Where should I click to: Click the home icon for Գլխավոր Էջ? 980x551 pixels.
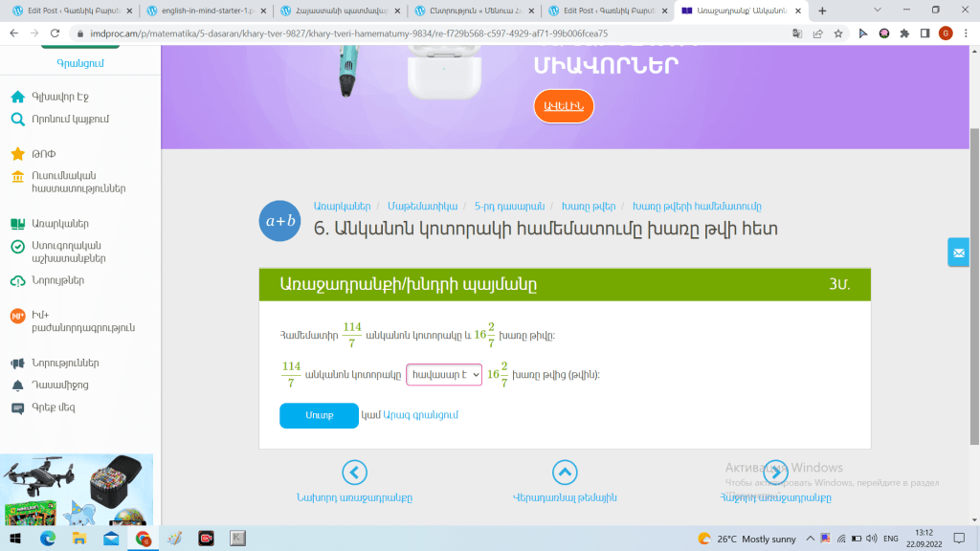tap(17, 97)
